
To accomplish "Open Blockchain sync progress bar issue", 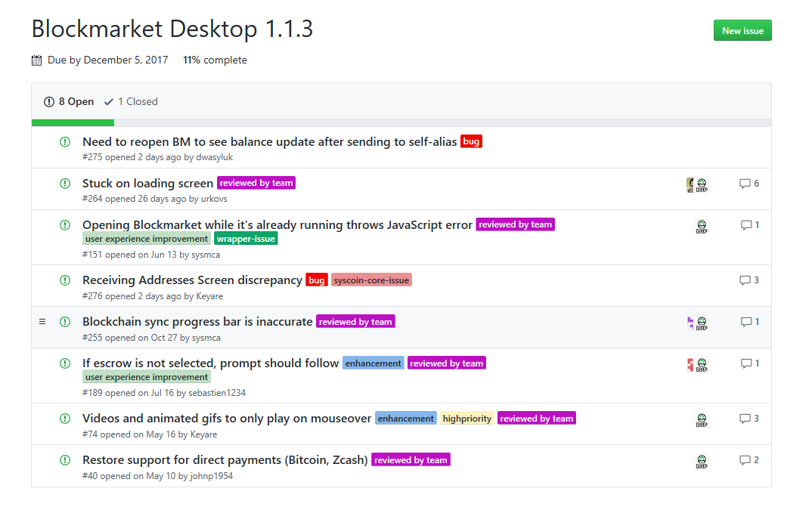I will point(197,322).
